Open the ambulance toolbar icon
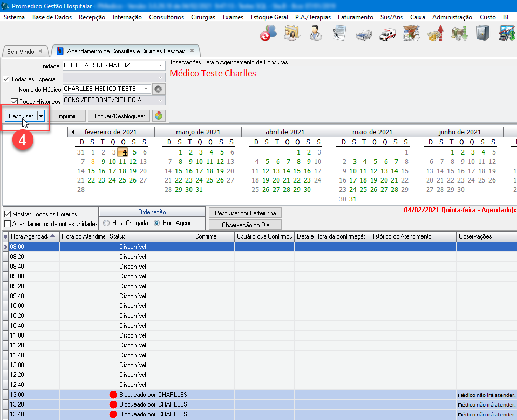Image resolution: width=517 pixels, height=420 pixels. tap(387, 35)
